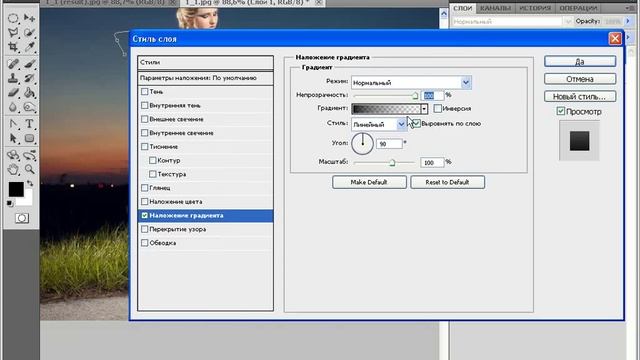Image resolution: width=640 pixels, height=360 pixels.
Task: Open Параметры наложения: По умолчанию entry
Action: (x=205, y=78)
